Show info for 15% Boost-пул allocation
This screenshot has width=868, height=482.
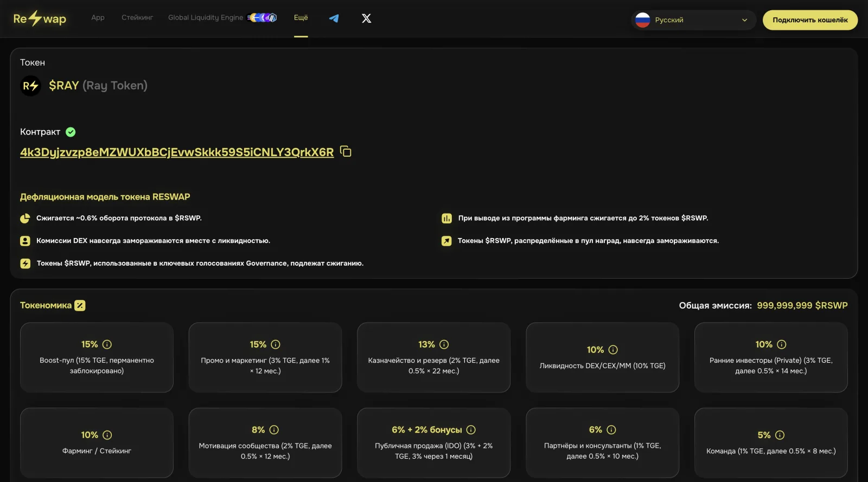coord(107,344)
